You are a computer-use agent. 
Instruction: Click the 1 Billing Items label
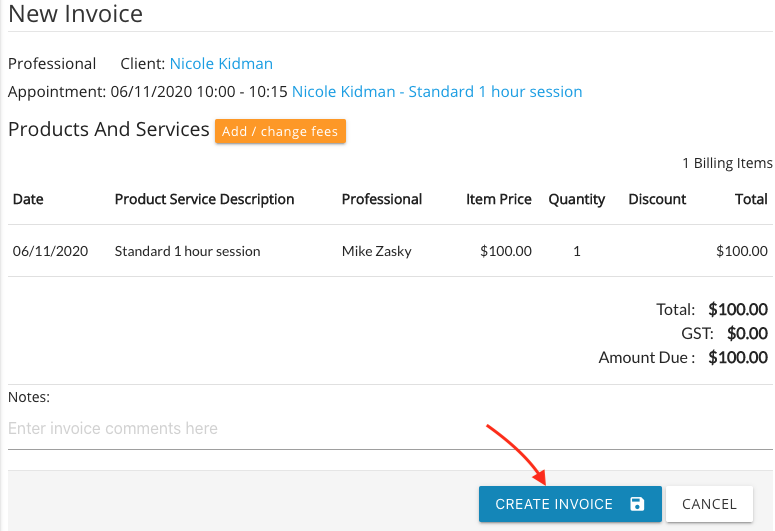728,163
